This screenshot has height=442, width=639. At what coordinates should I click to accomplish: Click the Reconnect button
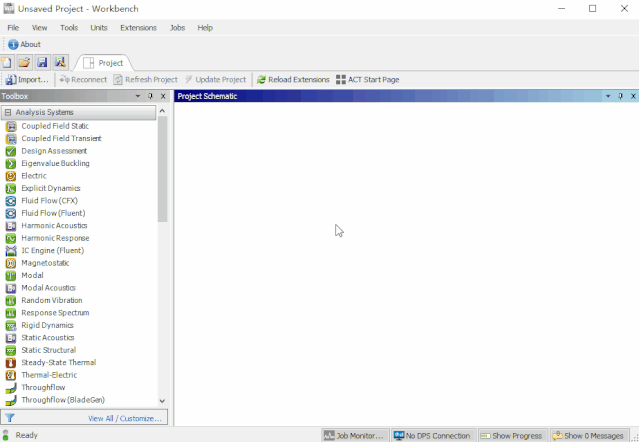point(83,80)
